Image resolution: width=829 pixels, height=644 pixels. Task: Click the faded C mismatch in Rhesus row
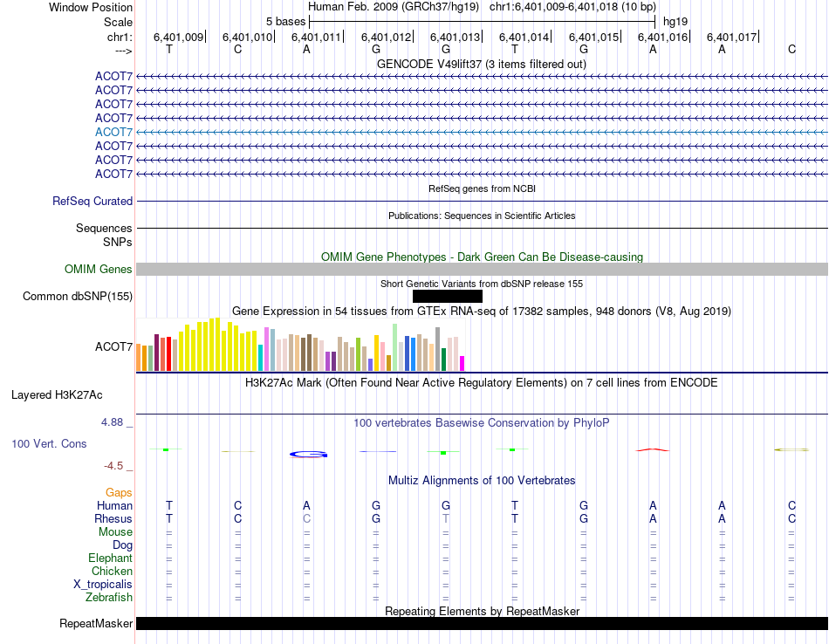click(x=306, y=518)
